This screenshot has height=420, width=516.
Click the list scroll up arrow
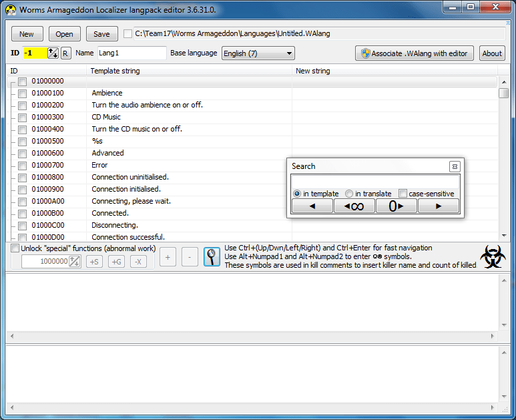point(504,82)
